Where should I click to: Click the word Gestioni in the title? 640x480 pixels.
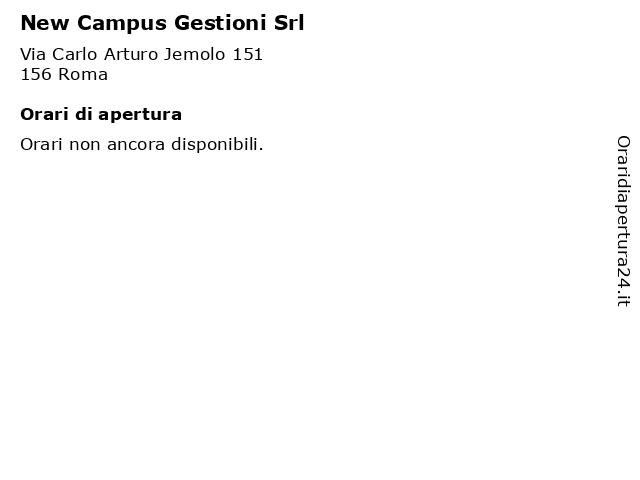[x=220, y=23]
